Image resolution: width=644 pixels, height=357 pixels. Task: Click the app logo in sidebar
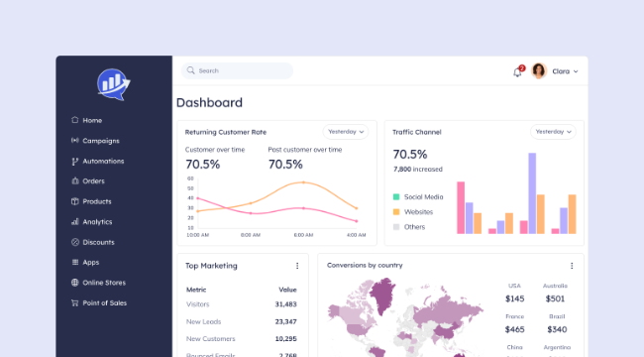click(114, 84)
